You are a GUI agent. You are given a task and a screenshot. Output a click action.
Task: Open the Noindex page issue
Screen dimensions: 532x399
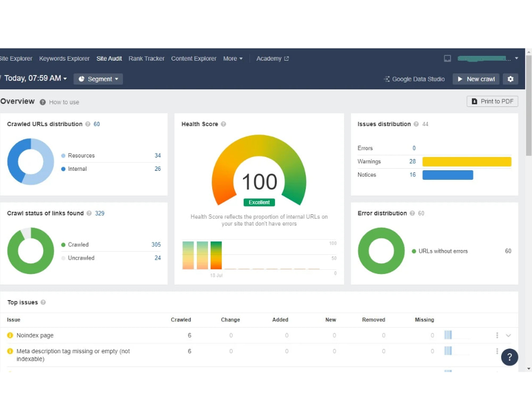pos(35,335)
